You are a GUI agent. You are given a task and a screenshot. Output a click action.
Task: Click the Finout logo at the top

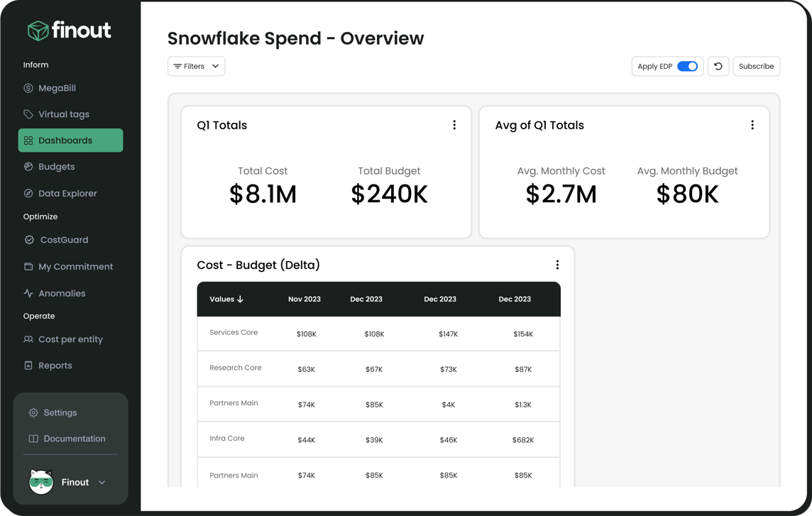pyautogui.click(x=69, y=30)
